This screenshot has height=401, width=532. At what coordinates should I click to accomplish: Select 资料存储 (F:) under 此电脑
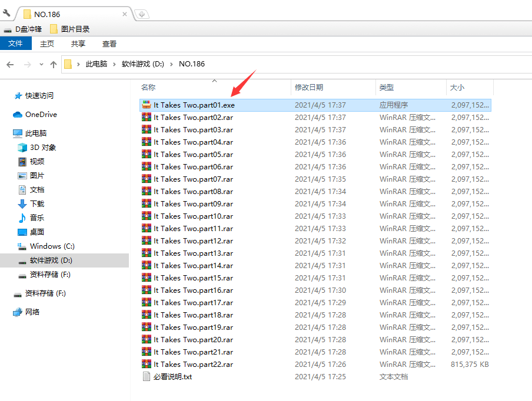tap(50, 275)
